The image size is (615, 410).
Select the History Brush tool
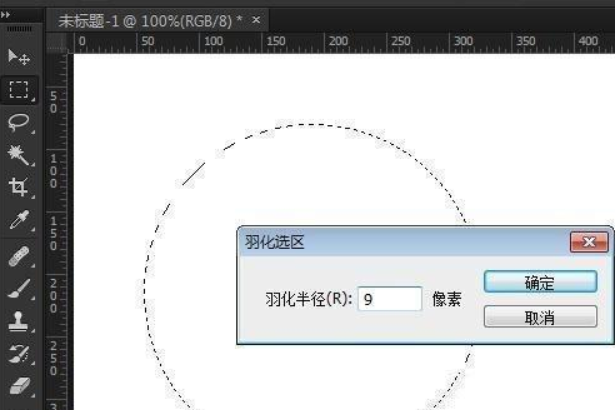19,354
